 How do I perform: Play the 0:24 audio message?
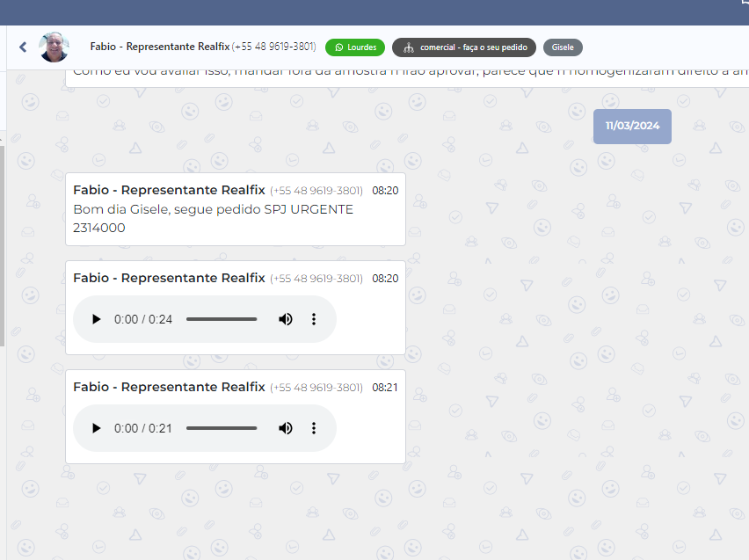[x=97, y=319]
